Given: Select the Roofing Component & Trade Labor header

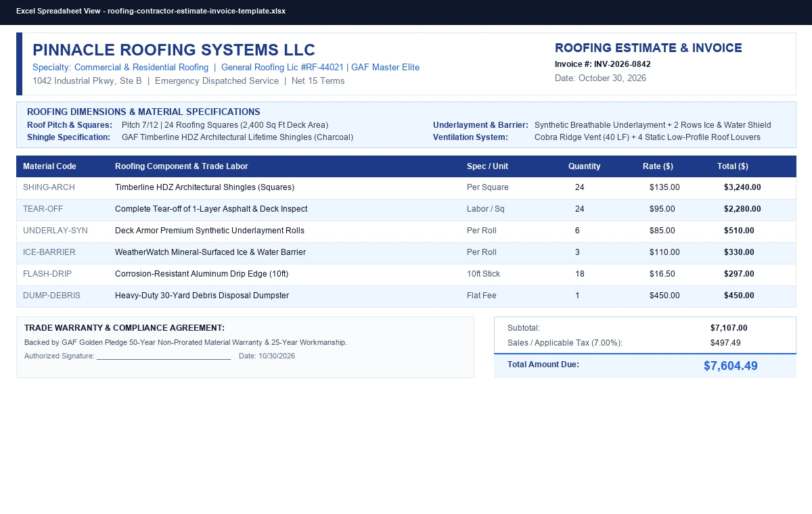Looking at the screenshot, I should pyautogui.click(x=181, y=166).
